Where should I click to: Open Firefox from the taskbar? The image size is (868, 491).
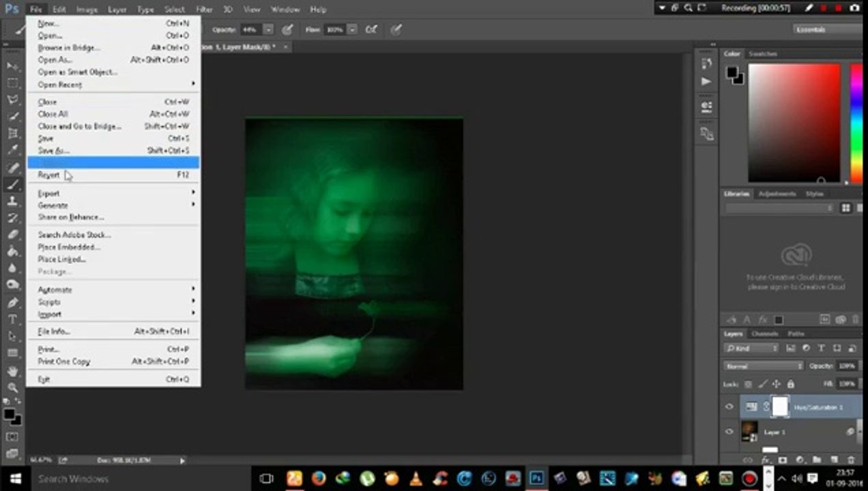(319, 479)
